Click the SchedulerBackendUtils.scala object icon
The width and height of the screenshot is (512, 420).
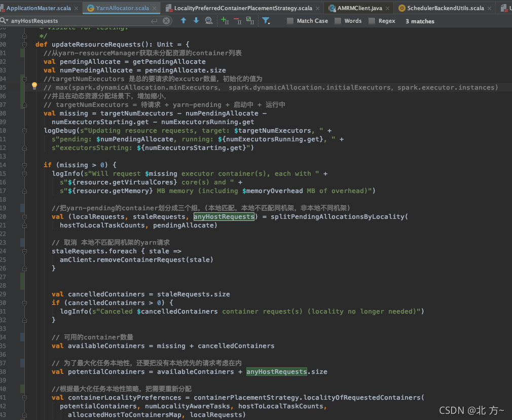point(402,8)
